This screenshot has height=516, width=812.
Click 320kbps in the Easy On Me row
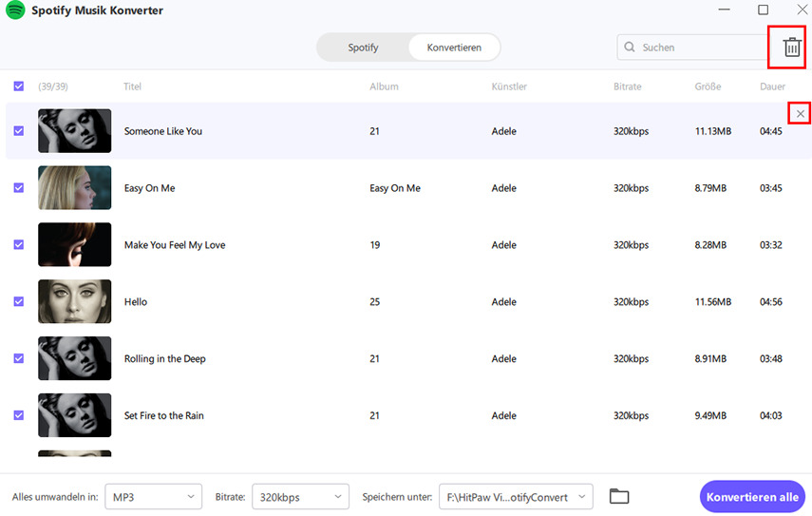click(631, 188)
